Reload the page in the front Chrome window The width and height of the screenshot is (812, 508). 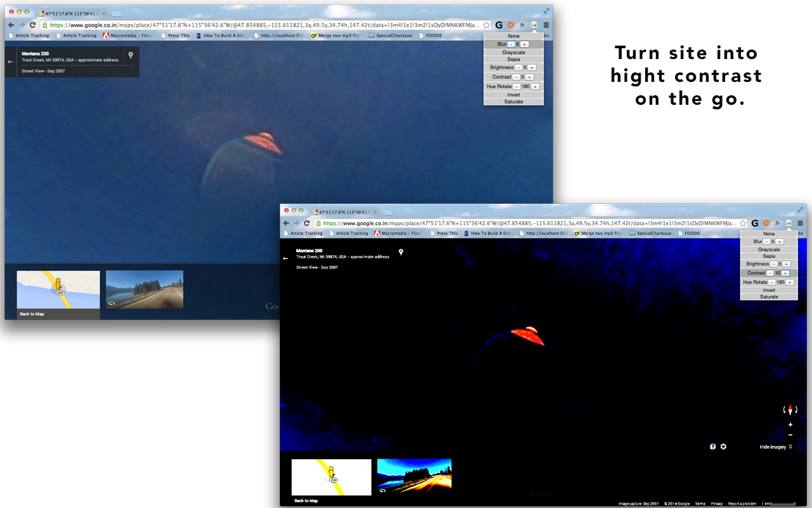[x=307, y=223]
